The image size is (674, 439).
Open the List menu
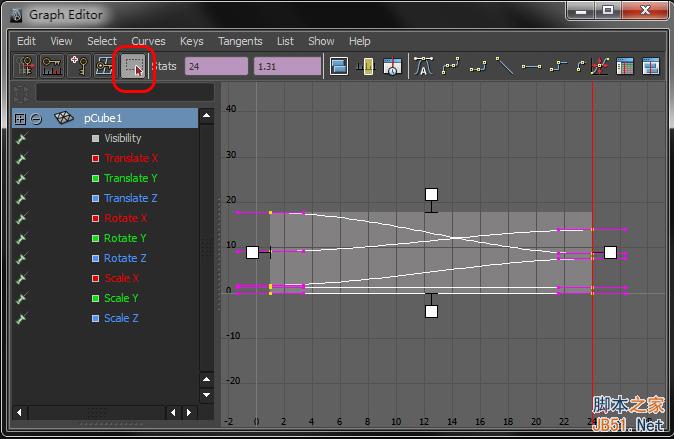coord(285,41)
